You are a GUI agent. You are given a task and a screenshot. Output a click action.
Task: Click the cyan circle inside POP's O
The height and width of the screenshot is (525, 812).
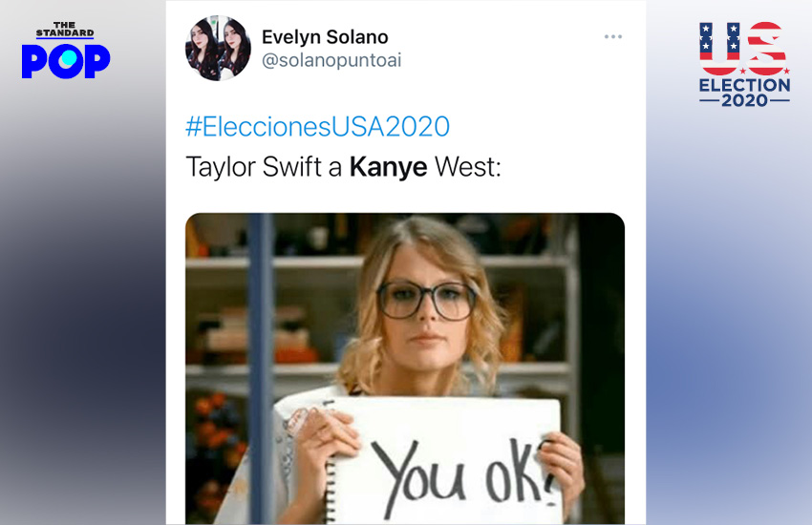[68, 59]
